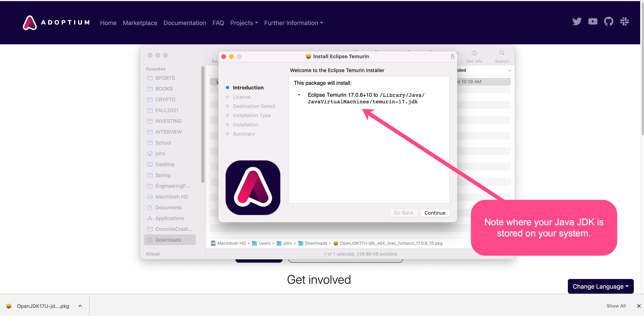
Task: Expand the Projects dropdown menu
Action: tap(244, 23)
